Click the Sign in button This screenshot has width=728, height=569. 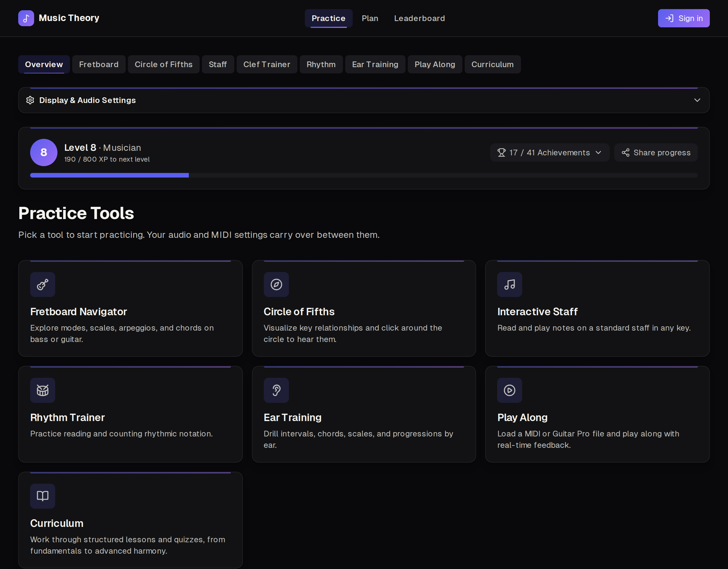tap(684, 18)
